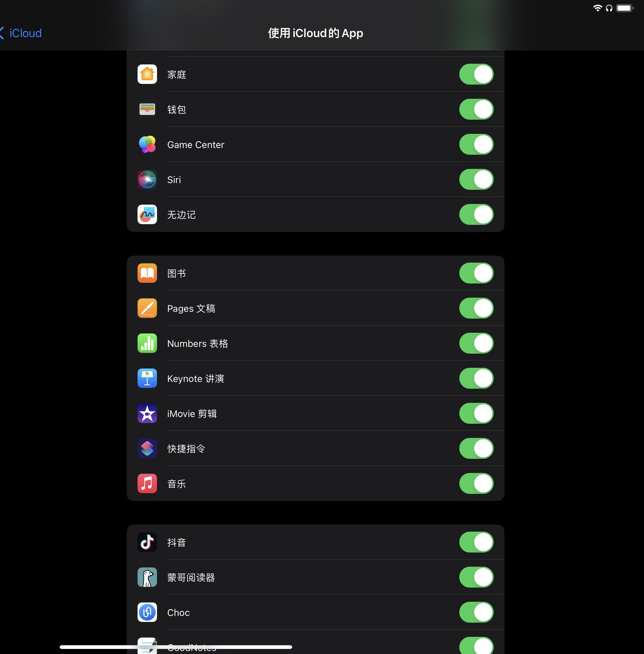644x654 pixels.
Task: Tap the Douyin (抖音) app icon
Action: tap(147, 542)
